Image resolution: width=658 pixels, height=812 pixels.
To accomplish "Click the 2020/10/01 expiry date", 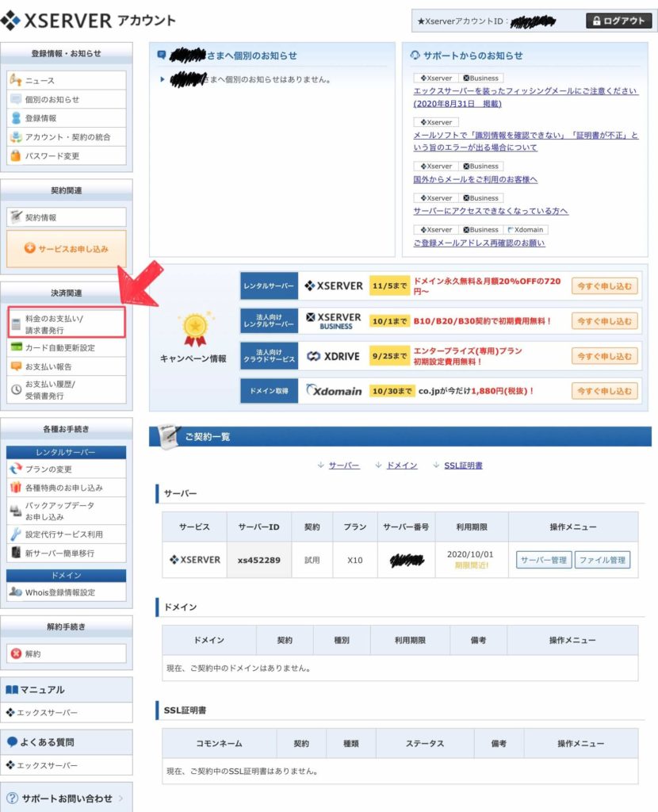I will [x=470, y=554].
